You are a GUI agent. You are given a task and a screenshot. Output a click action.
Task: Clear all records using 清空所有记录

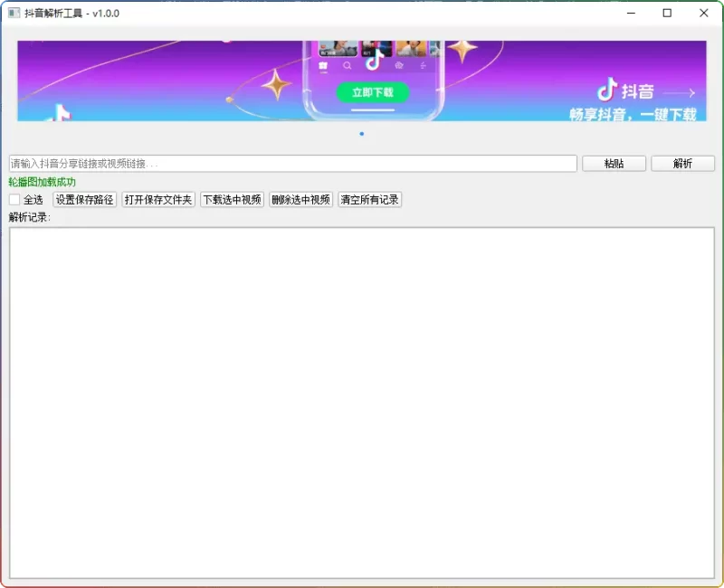(368, 199)
